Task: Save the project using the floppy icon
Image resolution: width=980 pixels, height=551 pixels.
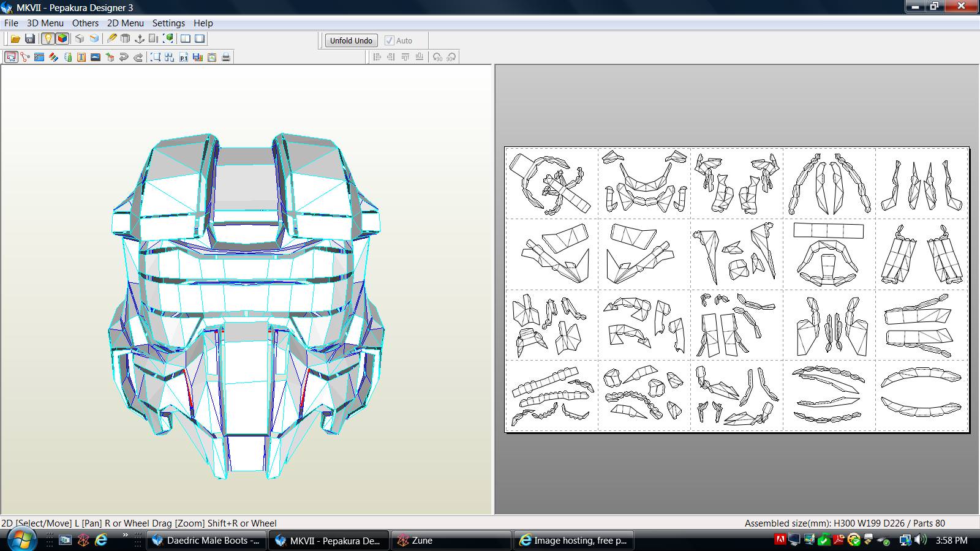Action: 29,39
